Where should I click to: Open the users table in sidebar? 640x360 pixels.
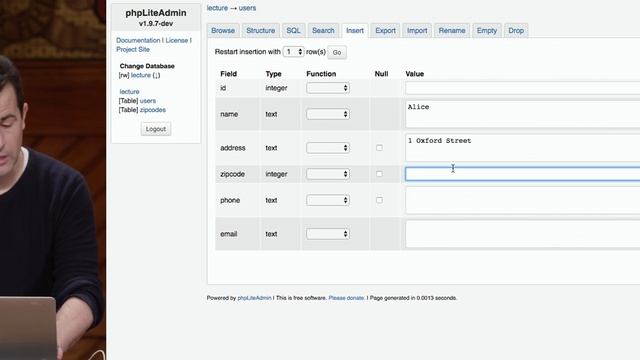pyautogui.click(x=148, y=101)
